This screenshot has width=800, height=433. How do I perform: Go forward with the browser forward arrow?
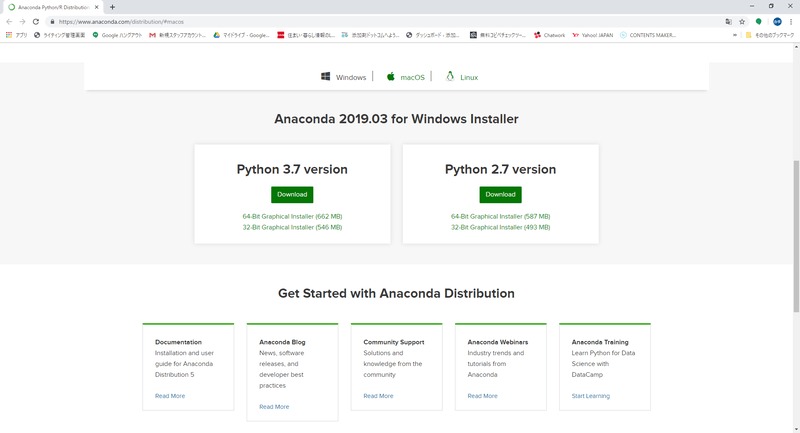[x=22, y=21]
